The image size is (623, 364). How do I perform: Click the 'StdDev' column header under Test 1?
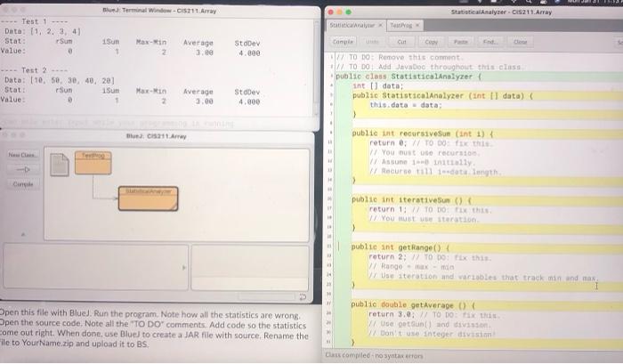247,43
